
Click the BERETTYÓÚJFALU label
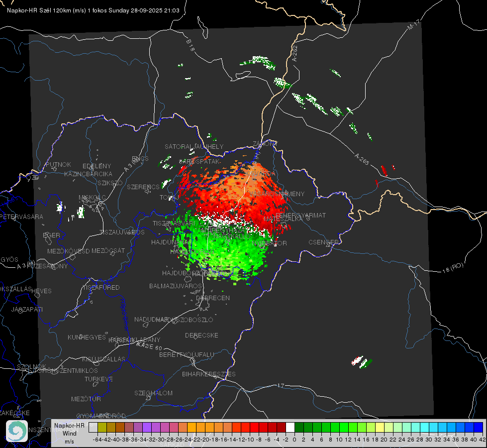[187, 355]
